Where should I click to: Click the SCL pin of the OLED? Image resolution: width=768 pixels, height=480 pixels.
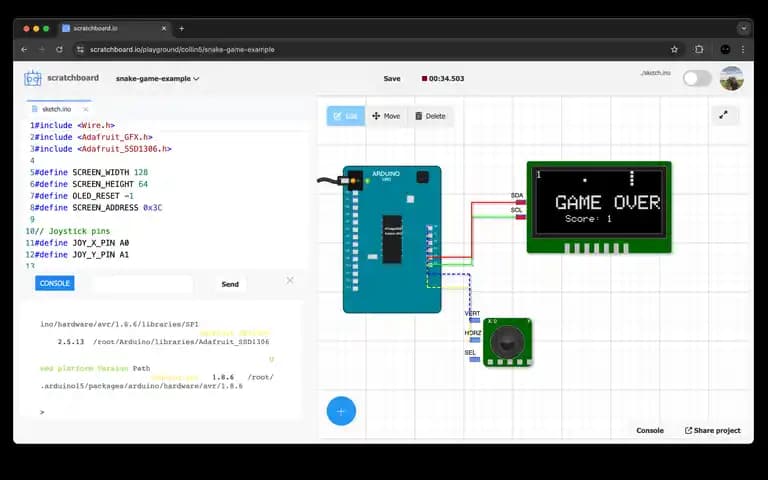(x=521, y=217)
